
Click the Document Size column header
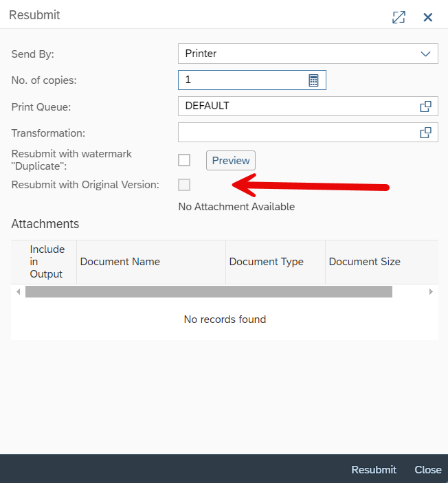click(382, 262)
